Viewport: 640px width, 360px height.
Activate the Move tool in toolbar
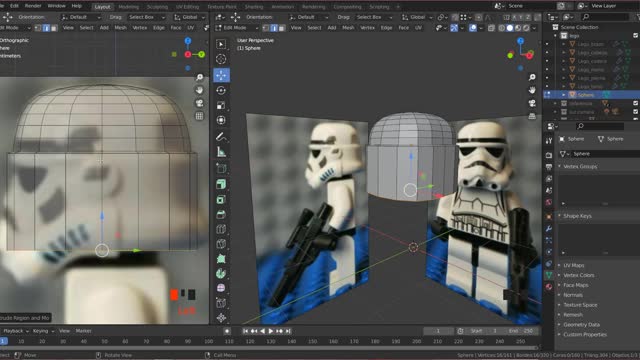coord(221,75)
